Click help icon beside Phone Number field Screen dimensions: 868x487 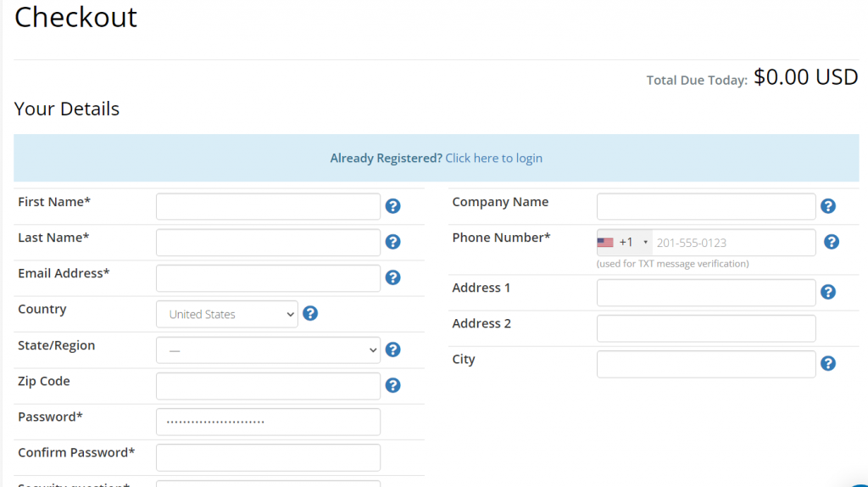pos(832,242)
